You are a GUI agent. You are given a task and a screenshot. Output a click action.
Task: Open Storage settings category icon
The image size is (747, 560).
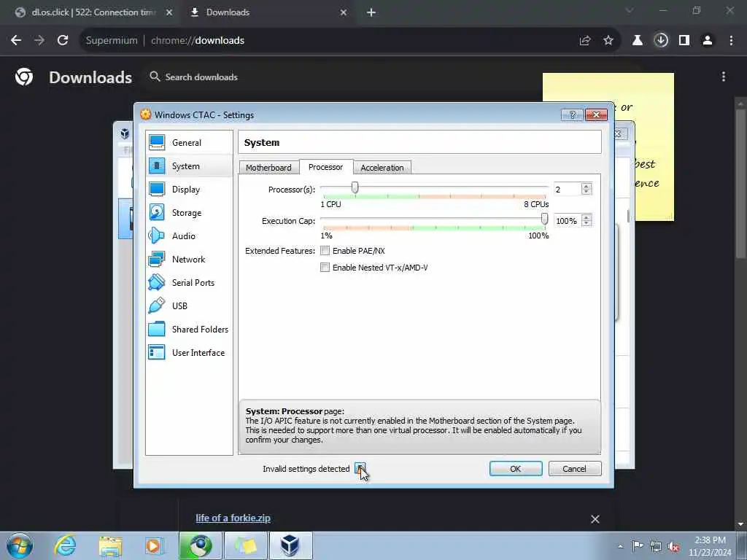coord(157,212)
